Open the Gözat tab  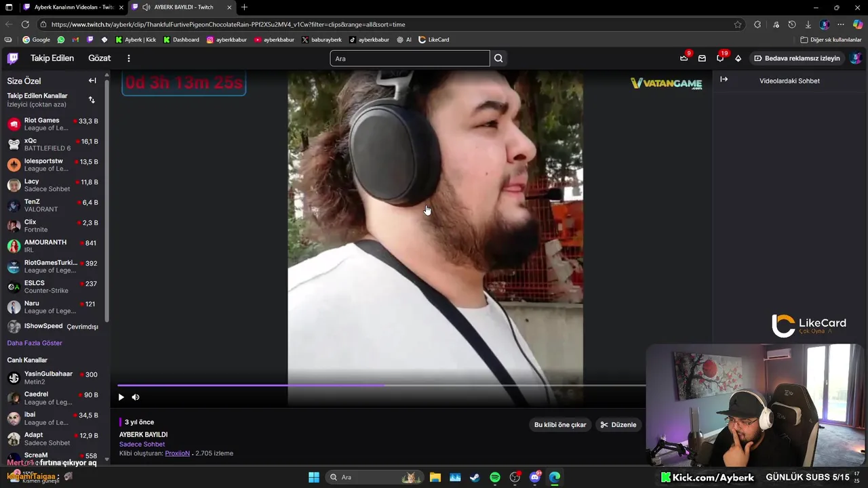[99, 58]
